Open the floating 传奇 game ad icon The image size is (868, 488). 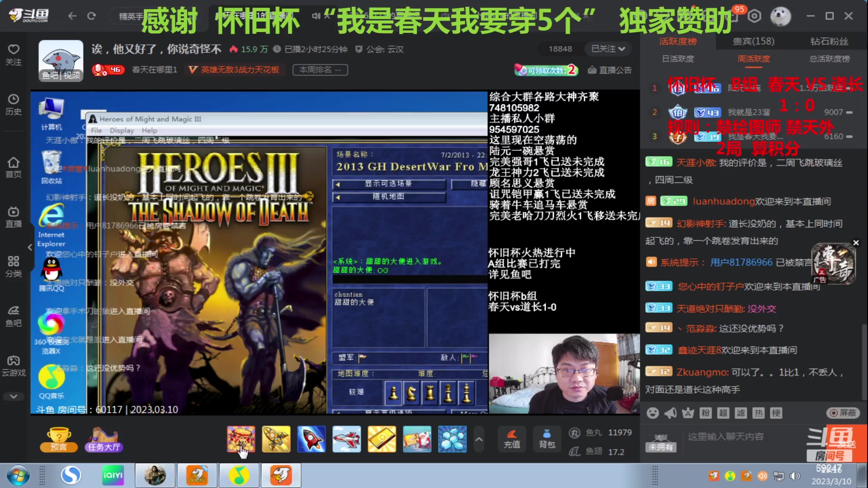pos(833,264)
